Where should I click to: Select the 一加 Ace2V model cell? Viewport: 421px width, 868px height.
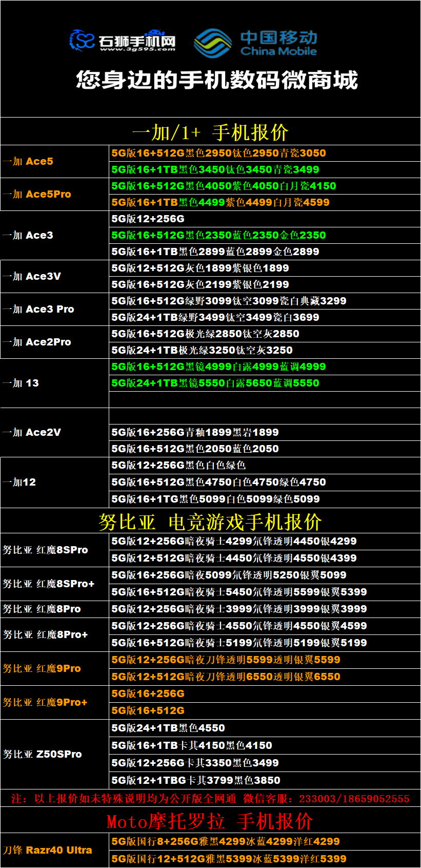(x=54, y=432)
